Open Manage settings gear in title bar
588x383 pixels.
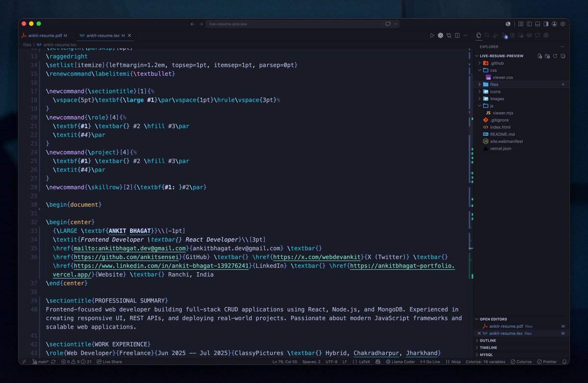563,24
